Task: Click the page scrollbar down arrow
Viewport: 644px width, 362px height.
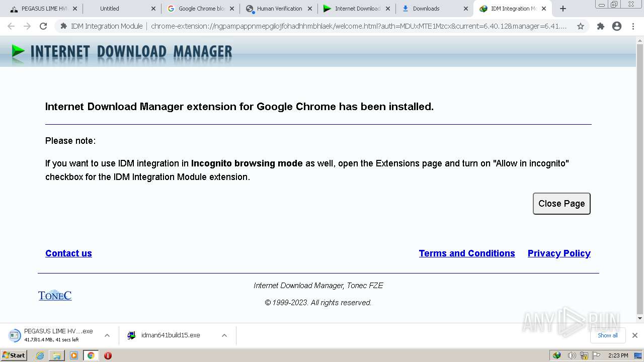Action: pos(640,318)
